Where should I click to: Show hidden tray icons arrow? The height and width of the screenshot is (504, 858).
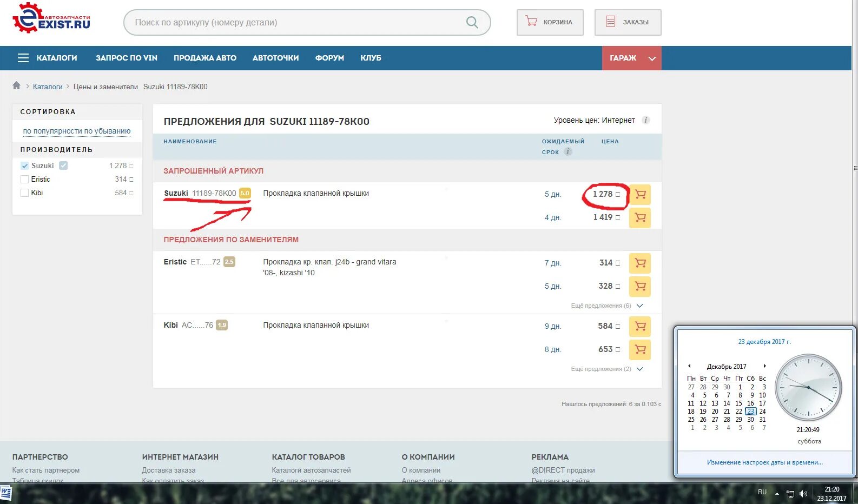click(x=777, y=493)
